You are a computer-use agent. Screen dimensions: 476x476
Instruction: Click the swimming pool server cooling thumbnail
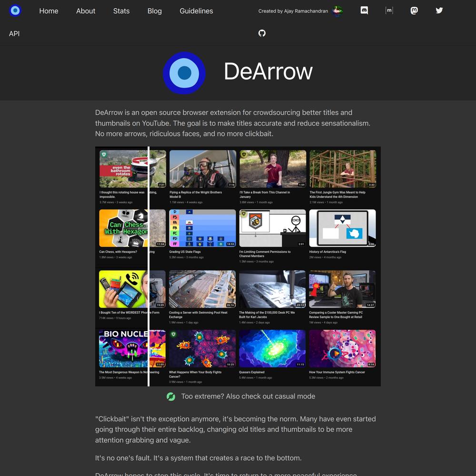202,289
